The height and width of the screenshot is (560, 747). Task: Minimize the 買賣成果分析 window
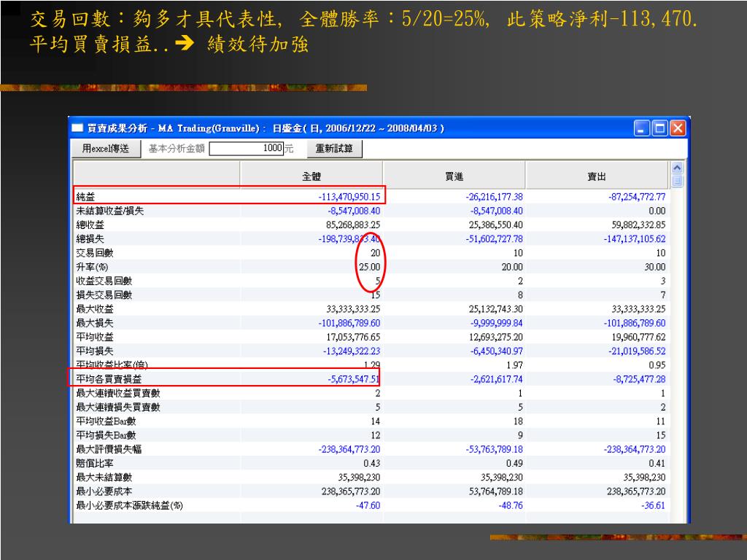(x=642, y=128)
